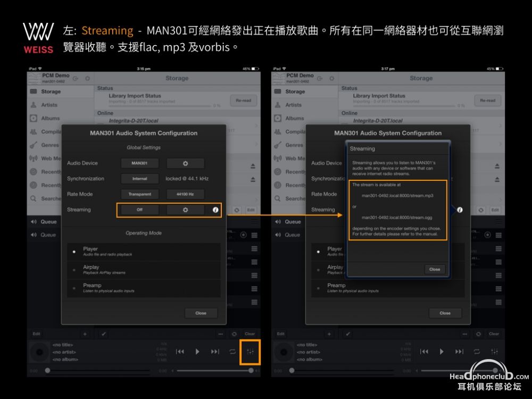
Task: Tap the Re-read button in right screenshot
Action: 488,101
